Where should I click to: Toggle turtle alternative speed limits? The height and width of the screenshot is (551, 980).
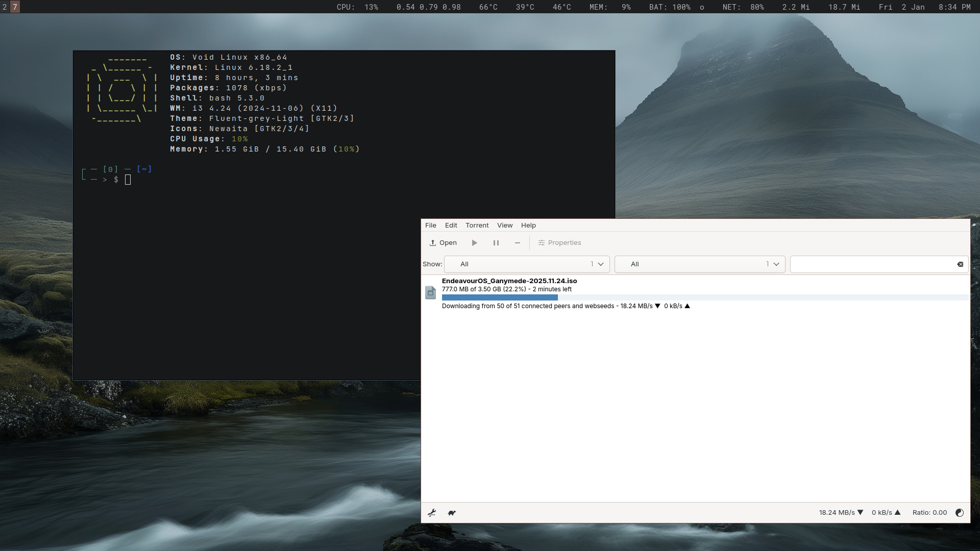point(452,513)
